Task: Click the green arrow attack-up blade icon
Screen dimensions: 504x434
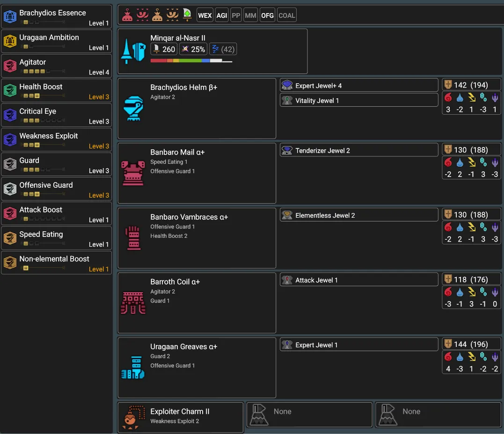Action: 187,15
